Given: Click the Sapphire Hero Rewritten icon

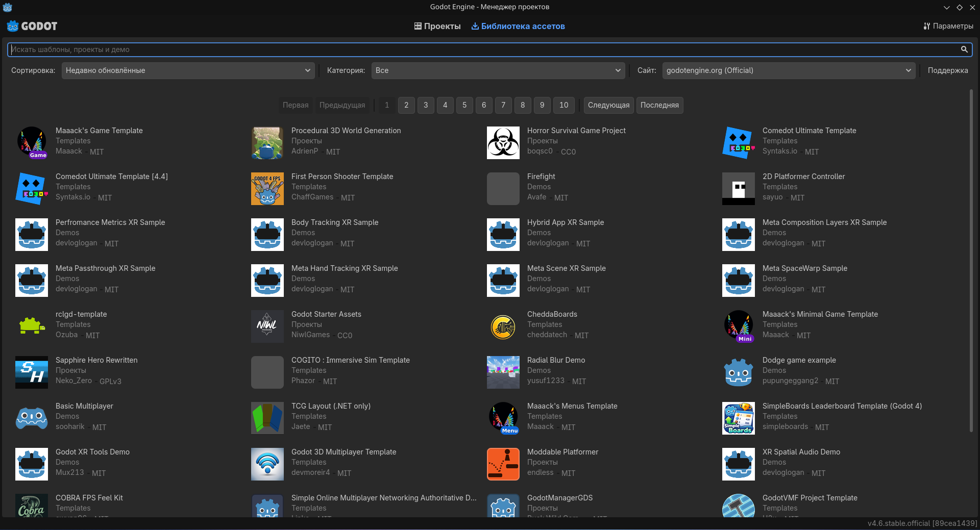Looking at the screenshot, I should point(32,372).
